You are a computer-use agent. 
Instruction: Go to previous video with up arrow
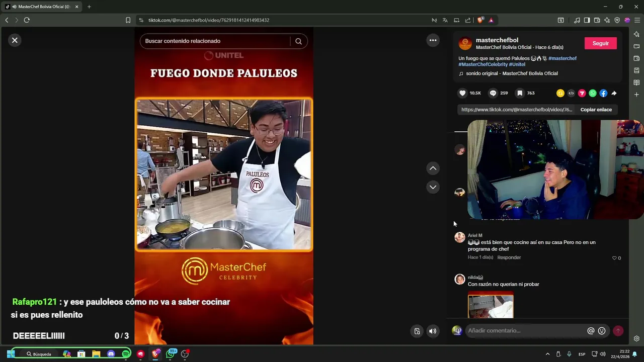pyautogui.click(x=433, y=168)
